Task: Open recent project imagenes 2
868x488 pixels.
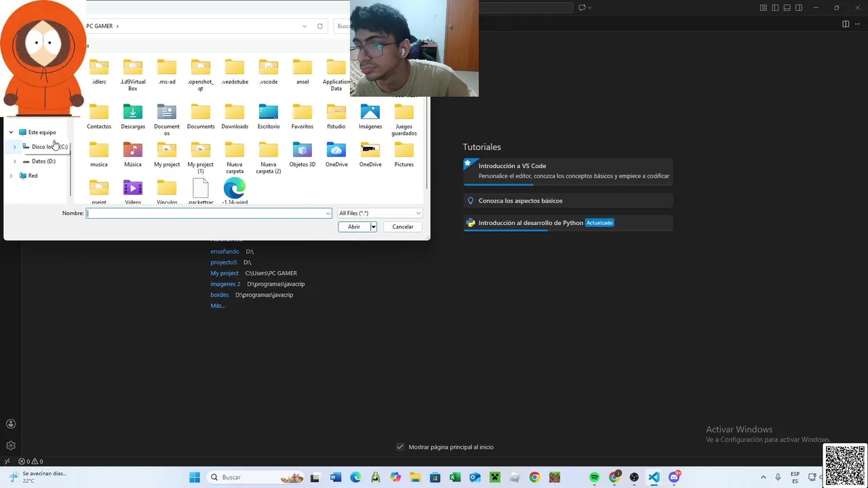Action: 225,284
